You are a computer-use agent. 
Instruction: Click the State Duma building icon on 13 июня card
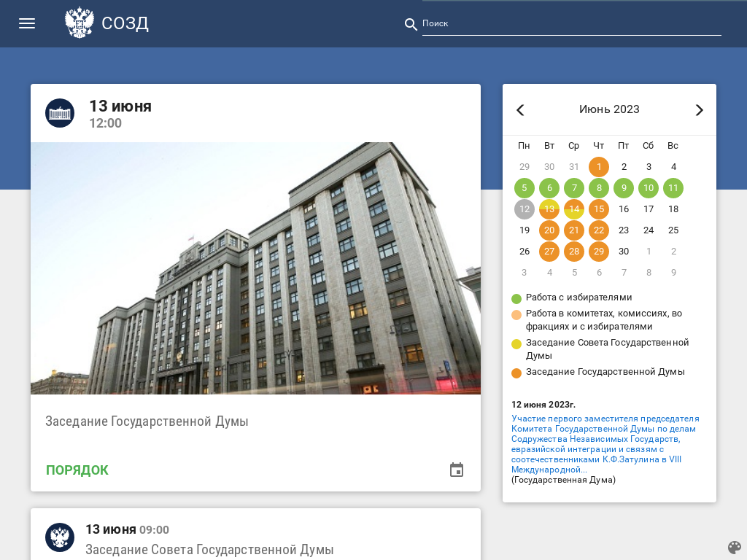point(60,113)
